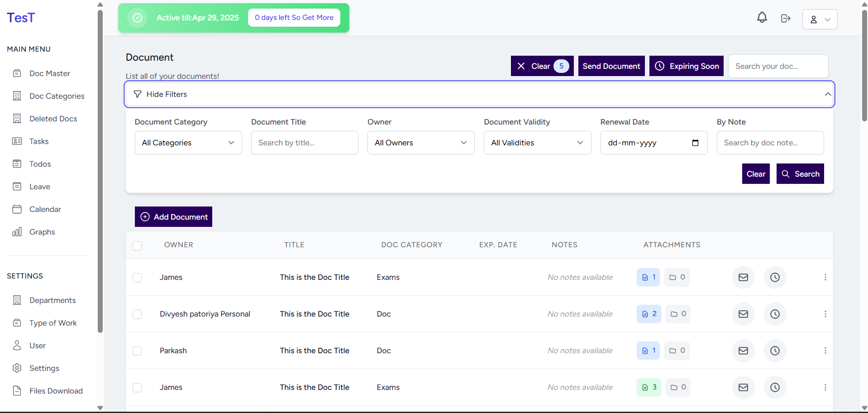The image size is (868, 413).
Task: Open three-dot menu for first James row
Action: tap(825, 277)
